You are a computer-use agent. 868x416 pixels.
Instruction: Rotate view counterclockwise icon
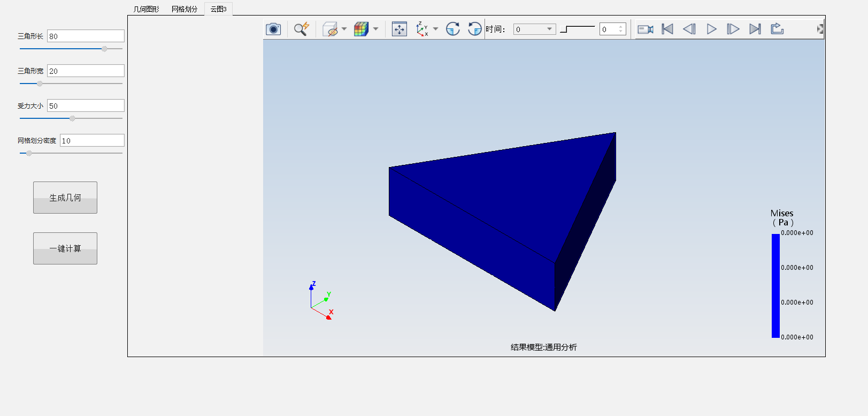(x=474, y=29)
